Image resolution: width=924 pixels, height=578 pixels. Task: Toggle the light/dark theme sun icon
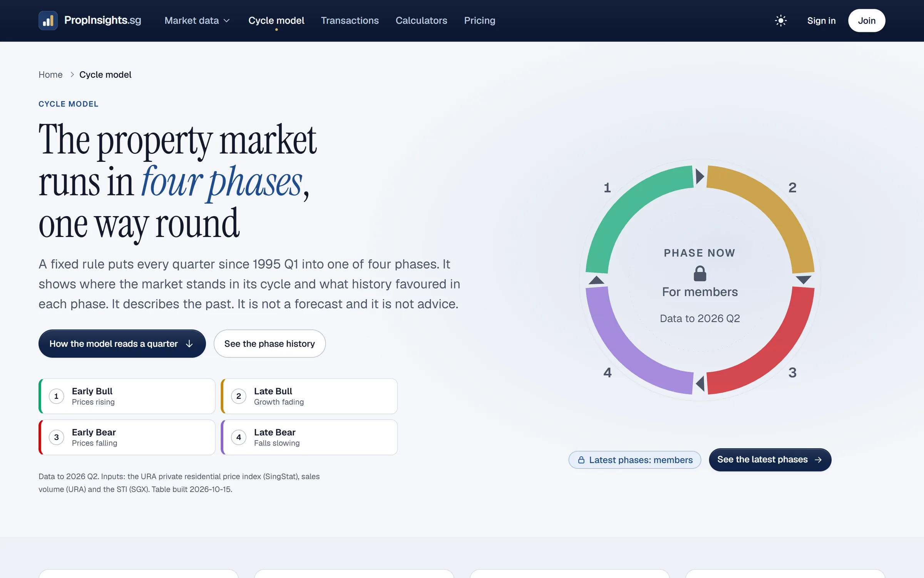pos(780,20)
